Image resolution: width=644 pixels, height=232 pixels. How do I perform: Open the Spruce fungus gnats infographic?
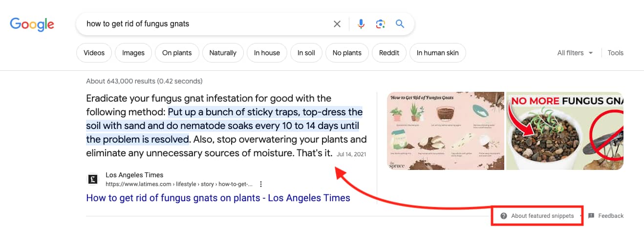446,131
